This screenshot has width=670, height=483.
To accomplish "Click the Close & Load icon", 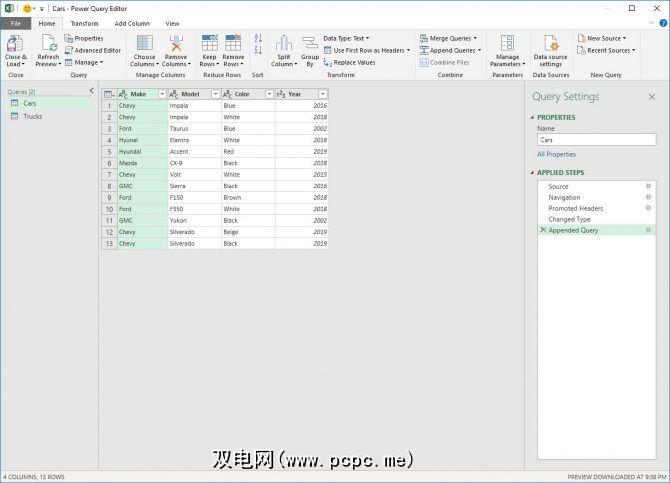I will (15, 44).
